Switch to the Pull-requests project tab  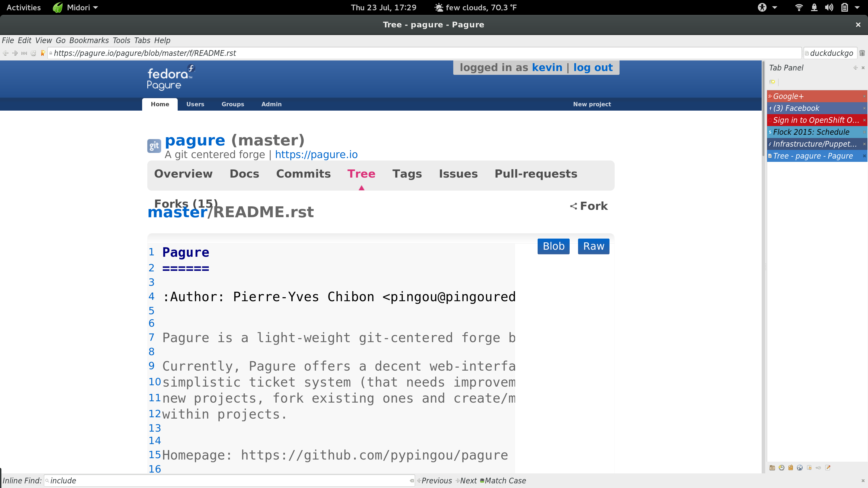[536, 174]
